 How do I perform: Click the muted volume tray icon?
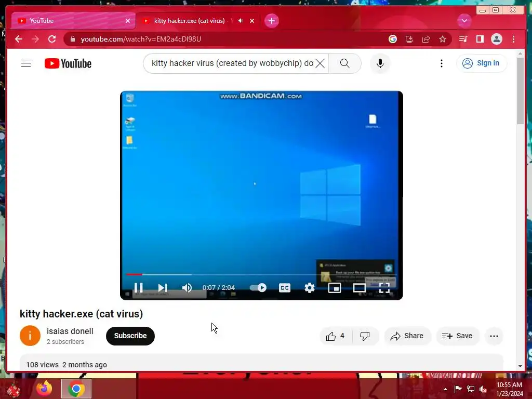click(483, 389)
